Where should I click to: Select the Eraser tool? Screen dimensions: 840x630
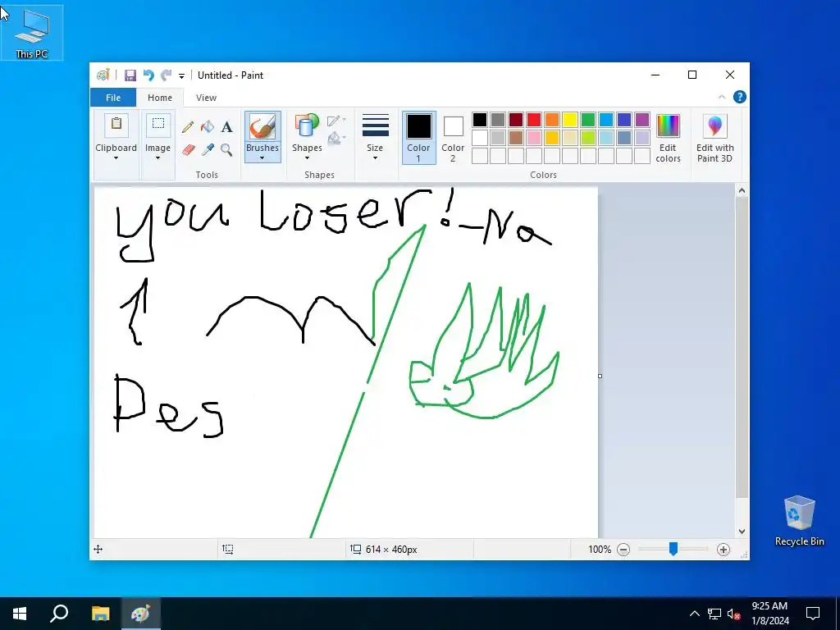[x=188, y=149]
